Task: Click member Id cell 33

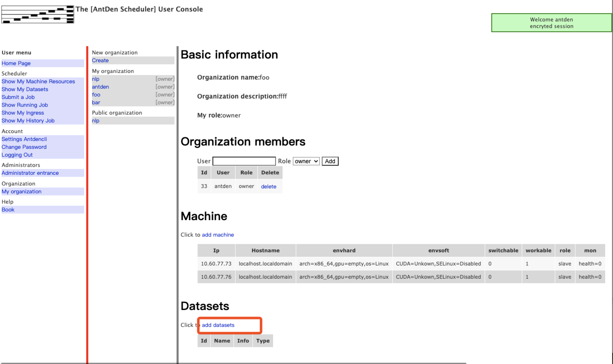Action: pos(204,186)
